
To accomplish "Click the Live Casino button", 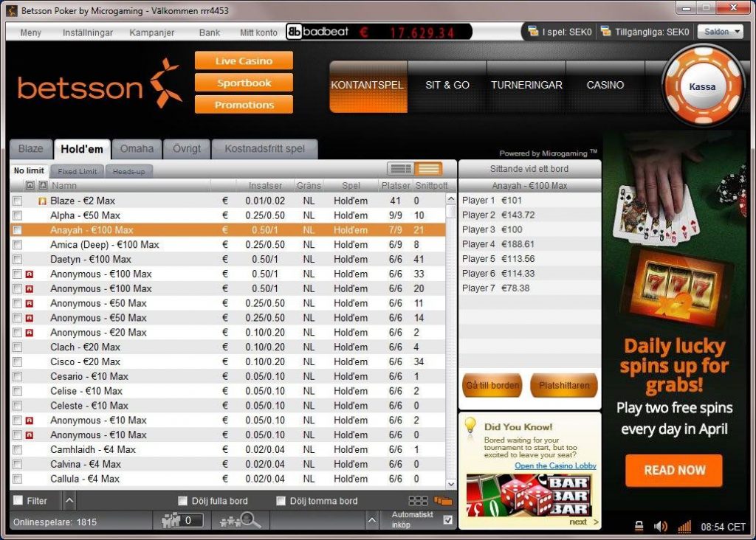I will [244, 60].
